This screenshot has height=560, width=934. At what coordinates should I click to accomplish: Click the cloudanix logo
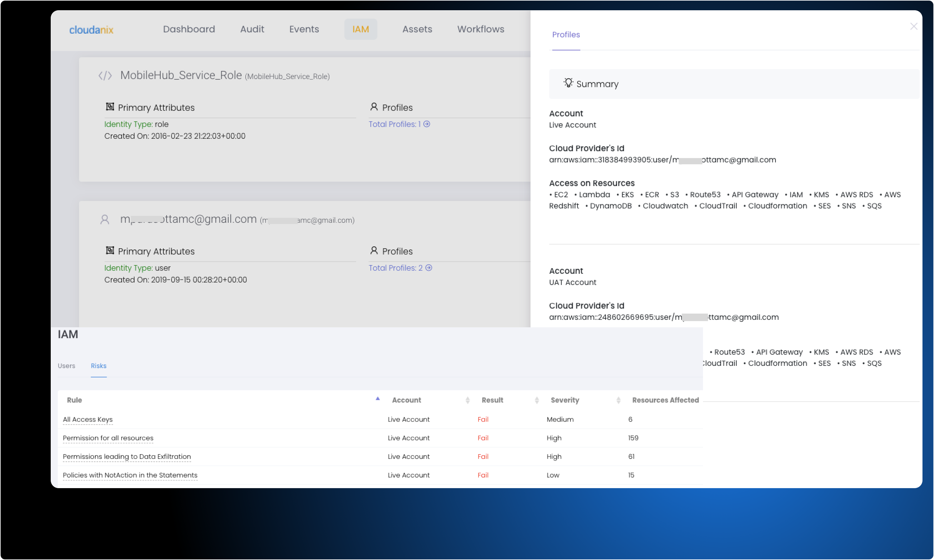tap(91, 30)
